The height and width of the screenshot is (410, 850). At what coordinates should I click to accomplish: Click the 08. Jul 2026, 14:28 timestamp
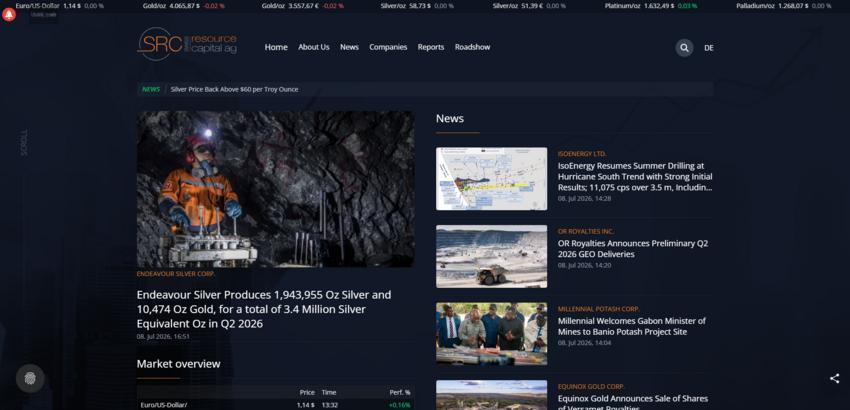pyautogui.click(x=584, y=199)
